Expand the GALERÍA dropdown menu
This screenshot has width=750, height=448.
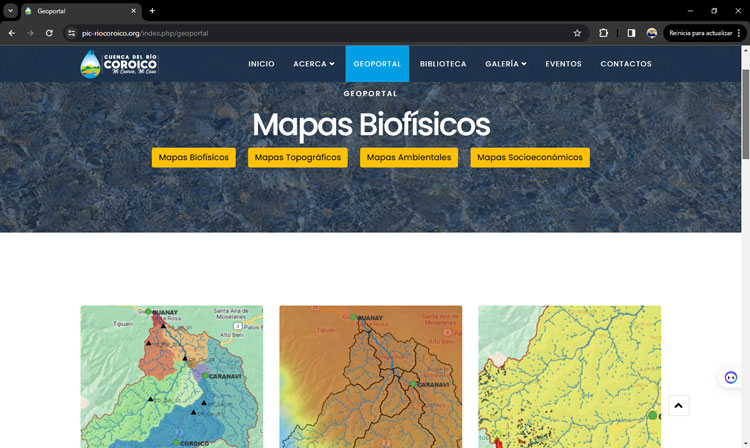point(505,64)
